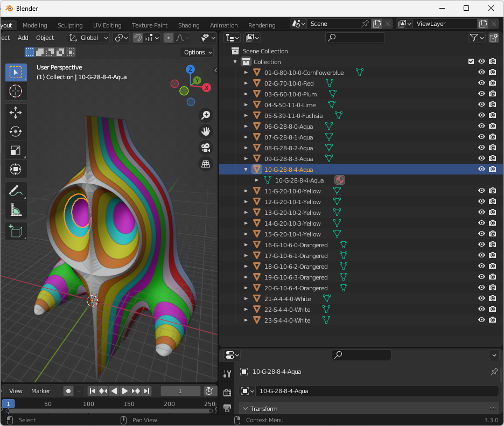Open the Object menu

pyautogui.click(x=45, y=38)
